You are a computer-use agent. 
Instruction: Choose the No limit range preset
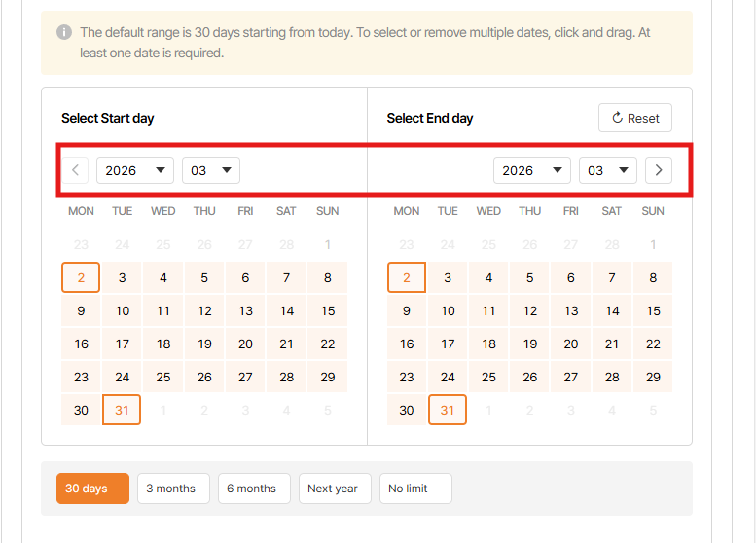click(x=415, y=489)
